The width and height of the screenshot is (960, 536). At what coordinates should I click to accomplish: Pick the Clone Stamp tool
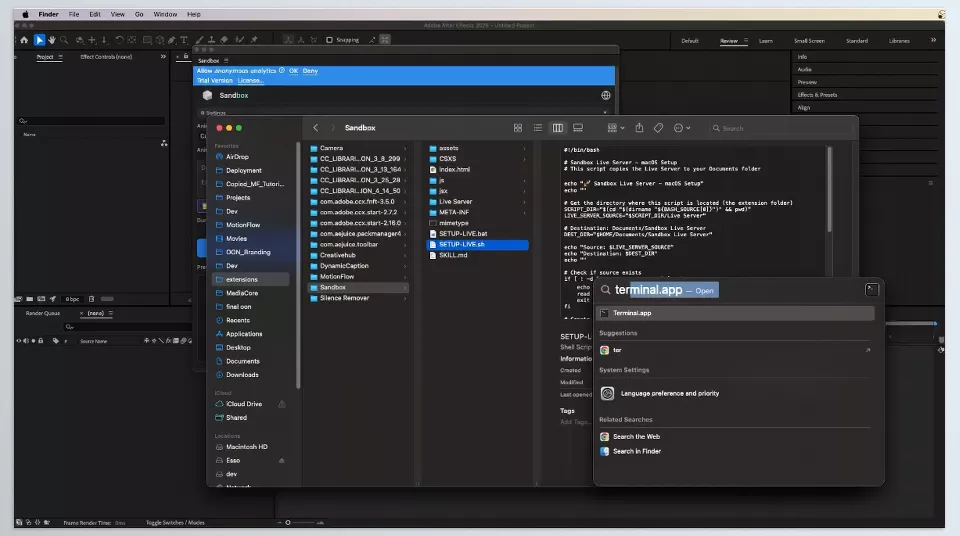[212, 40]
